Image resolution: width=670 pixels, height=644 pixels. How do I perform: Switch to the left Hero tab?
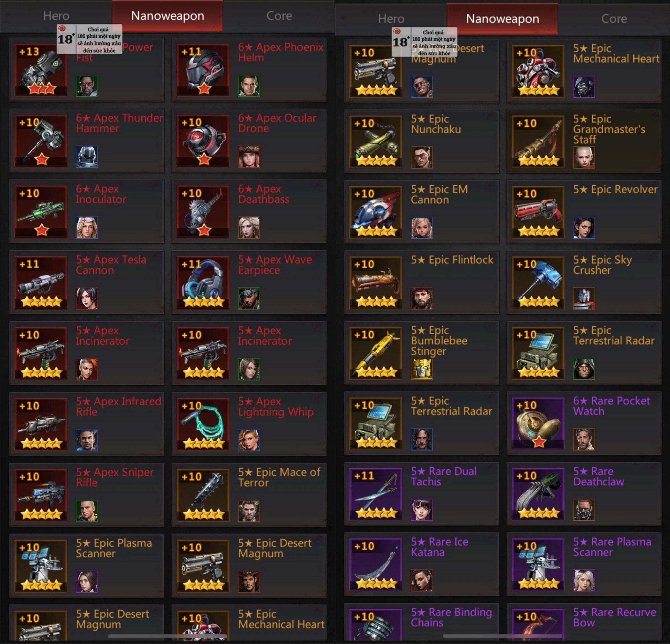coord(56,16)
